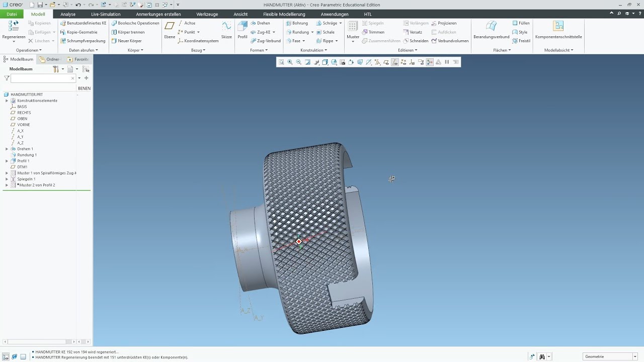644x362 pixels.
Task: Click Boolesche Operationen button
Action: [135, 23]
